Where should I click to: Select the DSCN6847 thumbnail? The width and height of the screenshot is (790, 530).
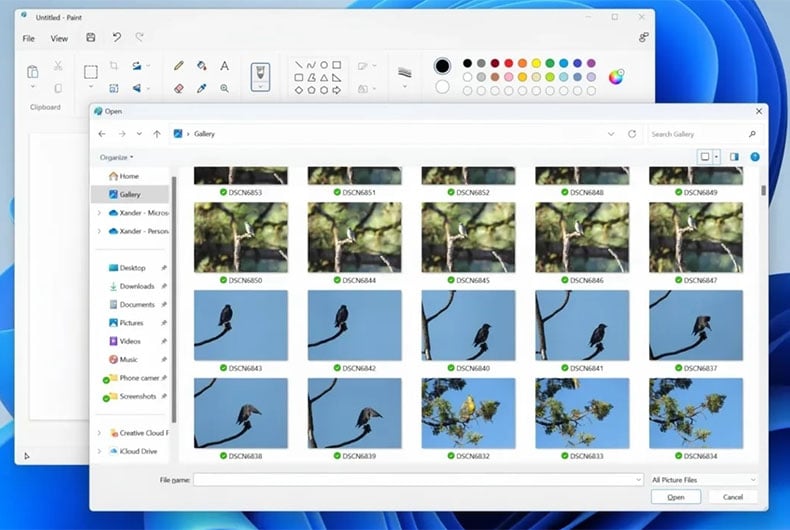coord(696,237)
